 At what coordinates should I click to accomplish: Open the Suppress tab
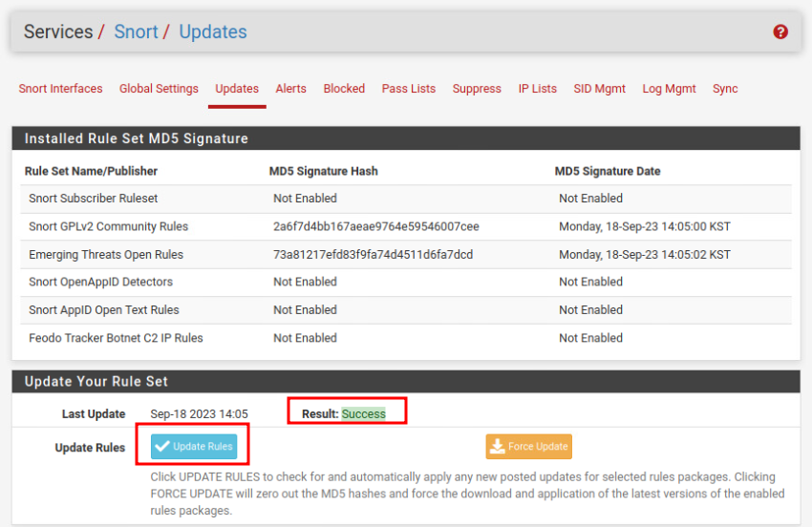click(477, 89)
